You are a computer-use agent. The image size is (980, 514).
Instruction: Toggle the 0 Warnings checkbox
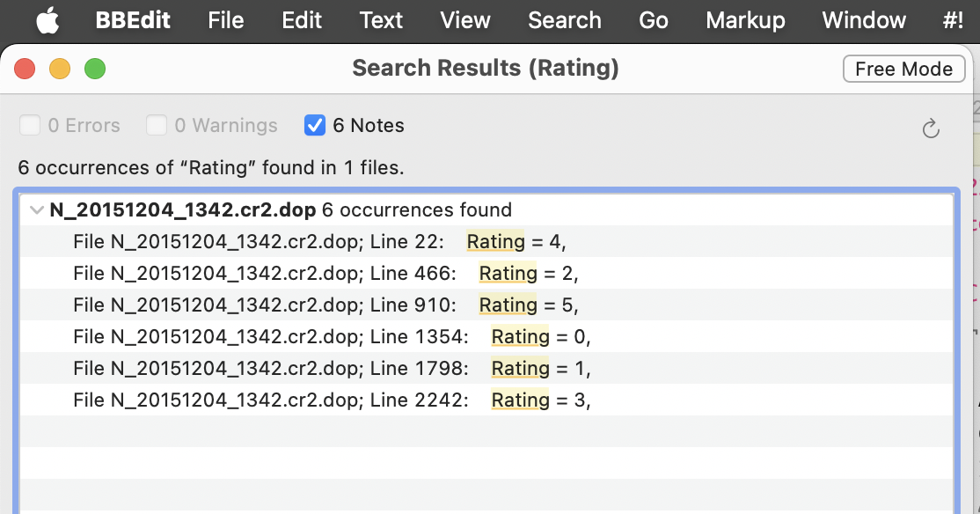pyautogui.click(x=157, y=125)
